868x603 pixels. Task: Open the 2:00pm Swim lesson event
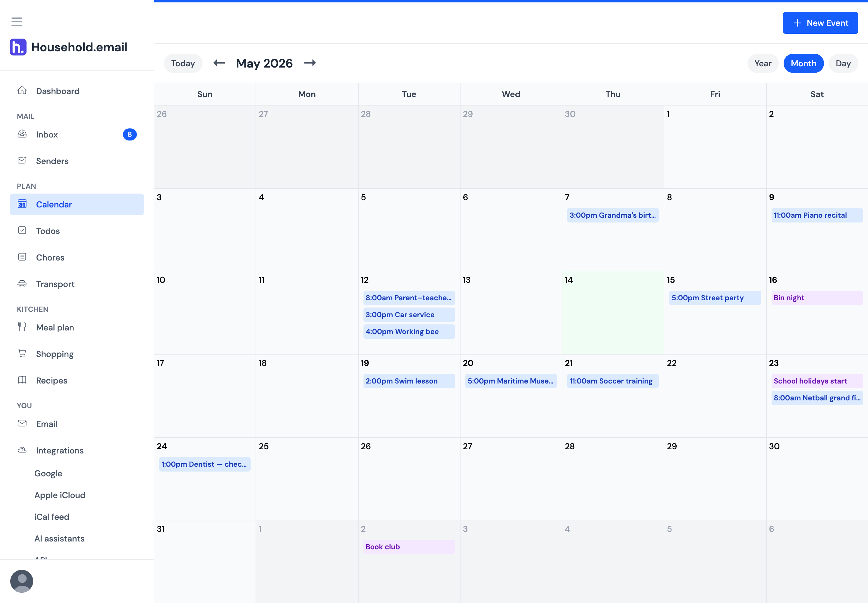pyautogui.click(x=409, y=381)
